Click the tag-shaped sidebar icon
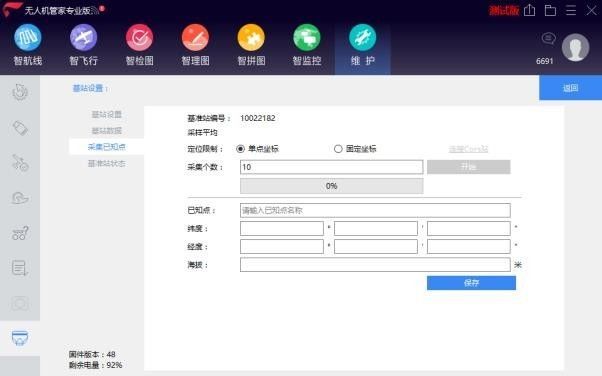 pyautogui.click(x=20, y=128)
